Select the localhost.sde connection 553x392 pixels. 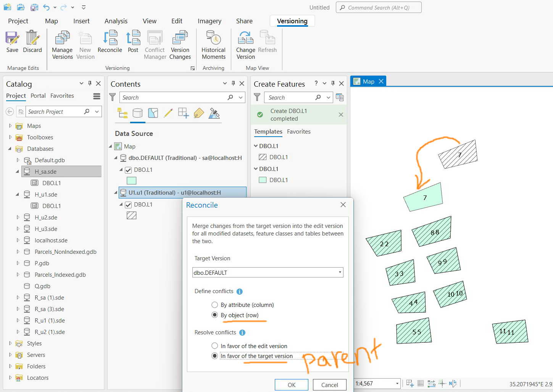(51, 240)
